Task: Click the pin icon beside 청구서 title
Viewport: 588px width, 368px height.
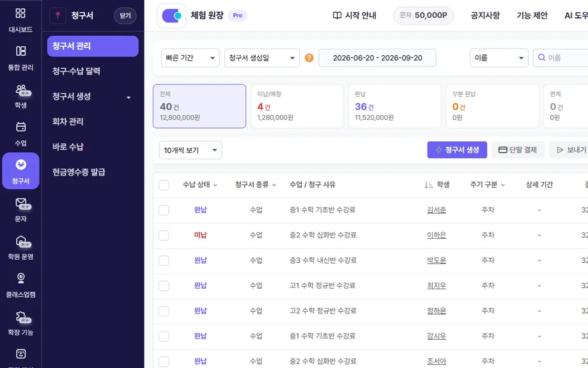Action: (x=58, y=15)
